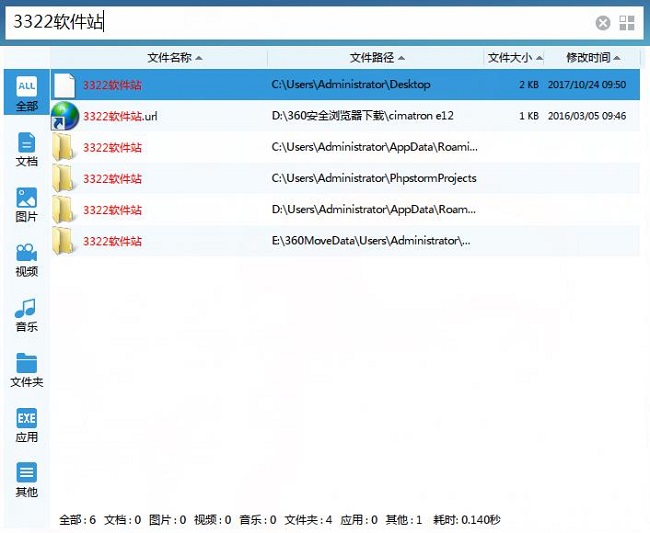
Task: Filter results by 视频 videos
Action: click(x=27, y=259)
